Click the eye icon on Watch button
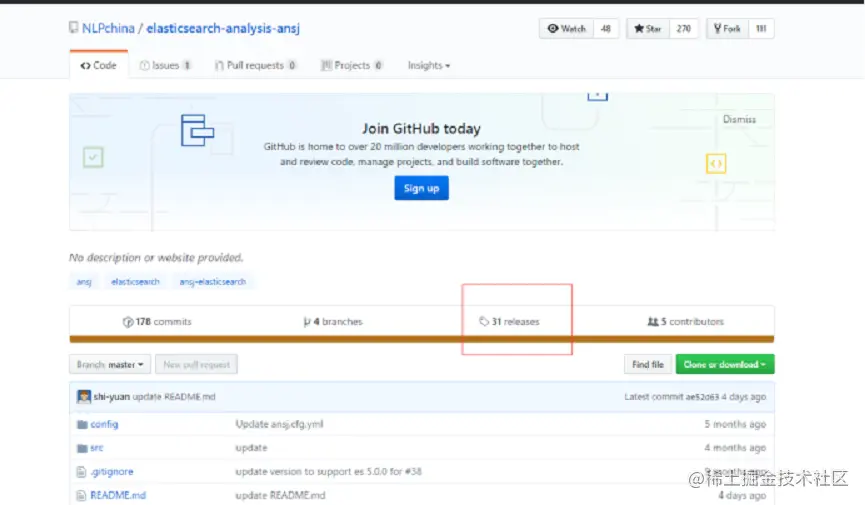This screenshot has width=865, height=505. click(552, 28)
